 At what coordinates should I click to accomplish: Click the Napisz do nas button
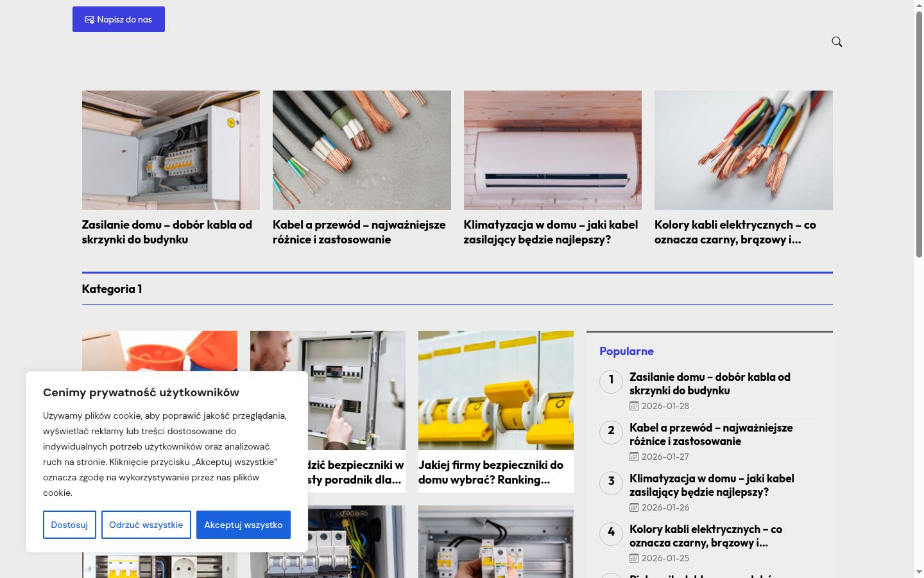click(x=119, y=19)
